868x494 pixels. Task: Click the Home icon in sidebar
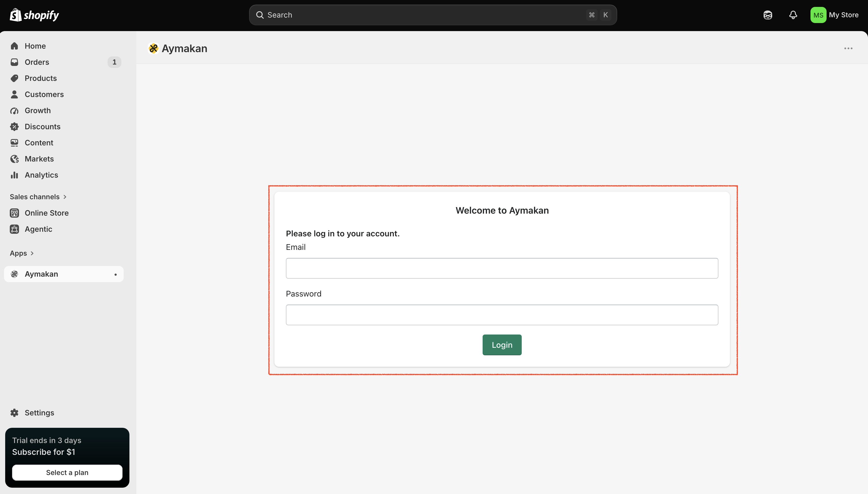tap(14, 46)
